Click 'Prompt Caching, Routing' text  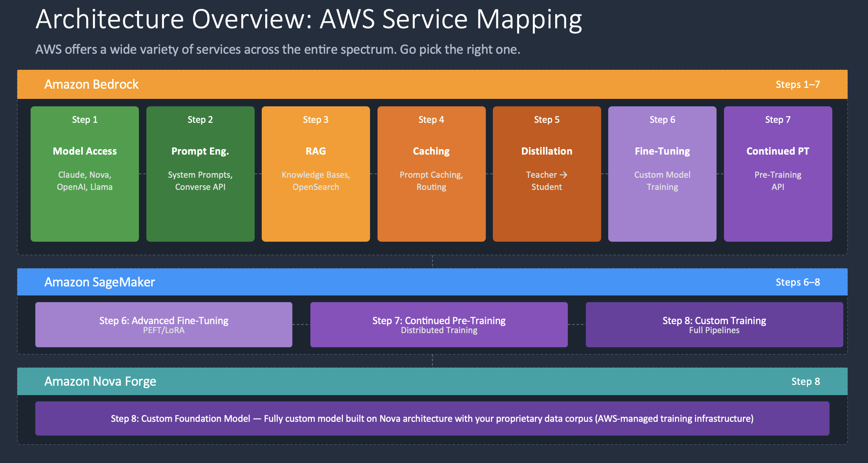coord(431,181)
